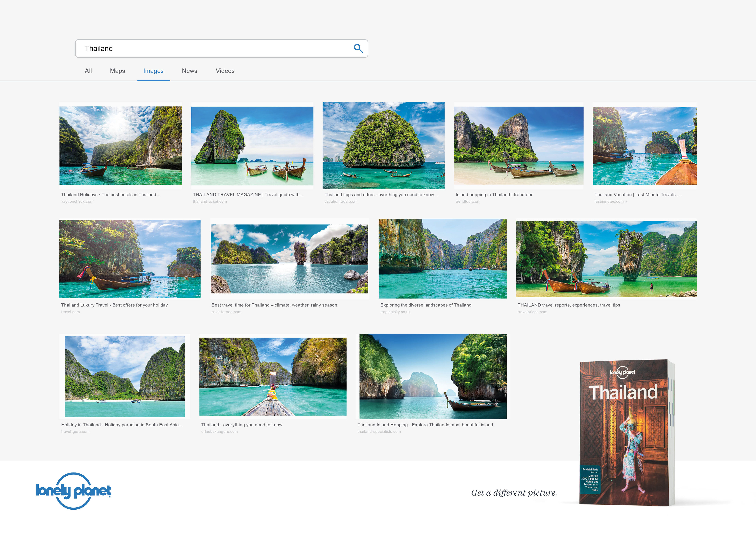The image size is (756, 535).
Task: Click the 'THAILAND TRAVEL MAGAZINE | Travel guide' title
Action: 248,195
